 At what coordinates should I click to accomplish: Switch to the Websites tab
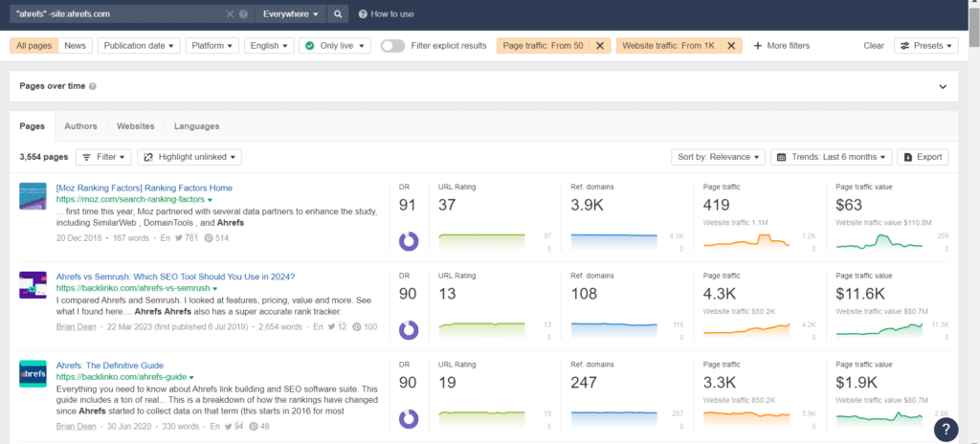click(x=136, y=125)
